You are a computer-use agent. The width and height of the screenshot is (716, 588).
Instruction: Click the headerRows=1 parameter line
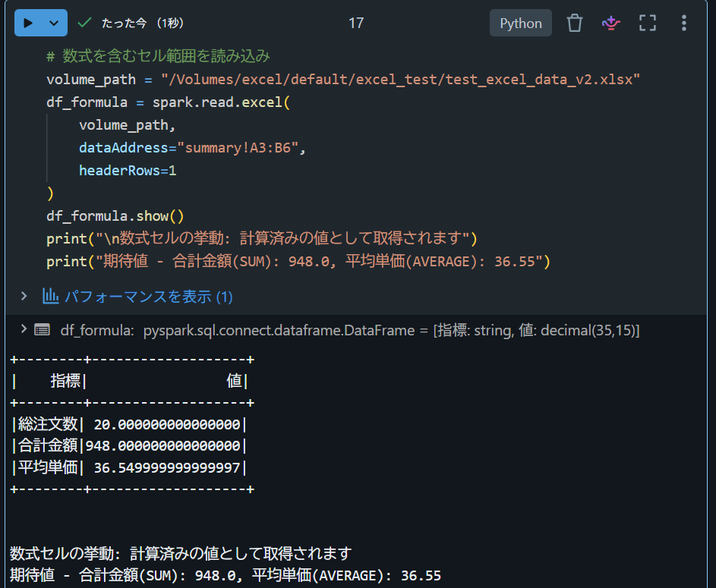coord(128,171)
